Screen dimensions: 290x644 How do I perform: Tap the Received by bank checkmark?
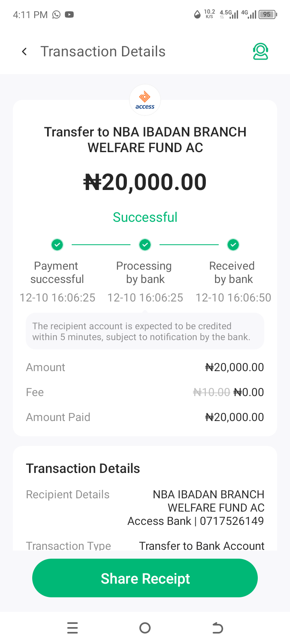(x=233, y=244)
